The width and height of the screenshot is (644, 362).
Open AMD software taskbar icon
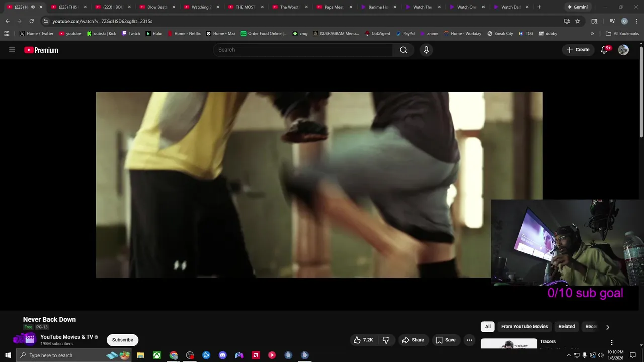(x=256, y=355)
